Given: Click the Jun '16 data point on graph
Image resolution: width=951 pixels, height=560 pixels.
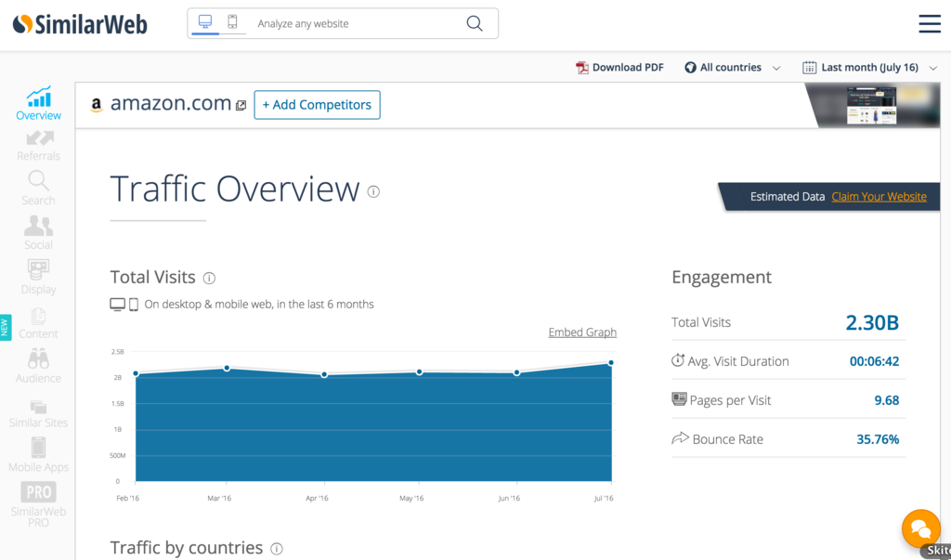Looking at the screenshot, I should click(516, 372).
